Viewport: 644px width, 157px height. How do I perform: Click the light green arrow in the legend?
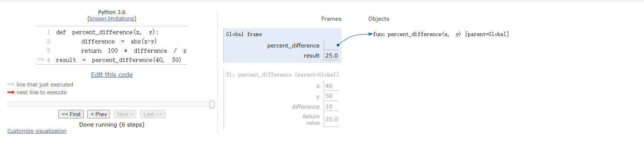coord(11,85)
